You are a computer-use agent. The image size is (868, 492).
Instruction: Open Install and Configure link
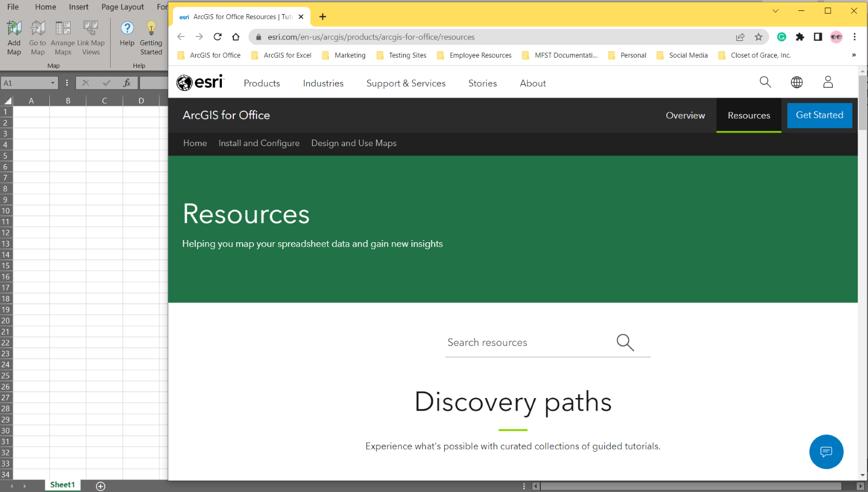coord(259,143)
